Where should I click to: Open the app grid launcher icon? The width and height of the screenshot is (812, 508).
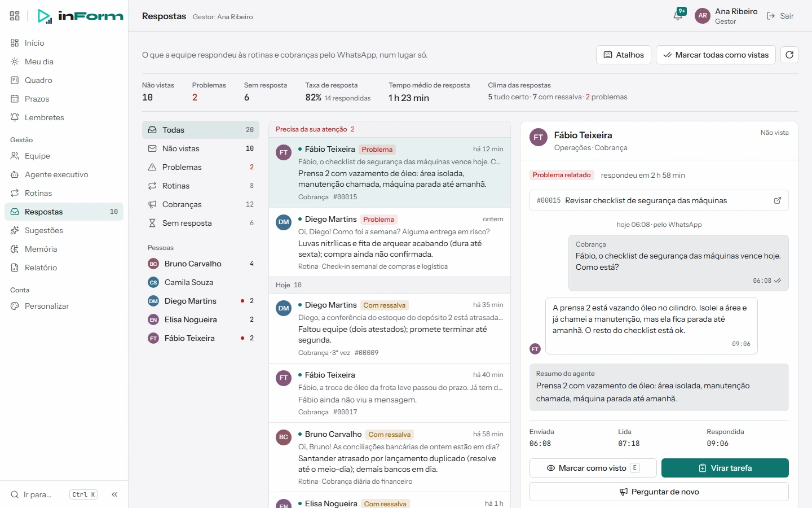[x=15, y=16]
